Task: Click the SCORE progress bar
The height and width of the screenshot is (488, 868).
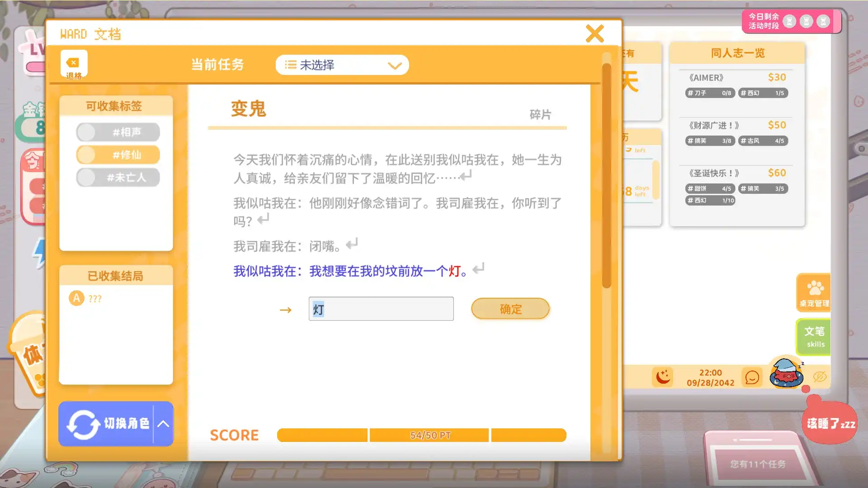Action: point(421,435)
